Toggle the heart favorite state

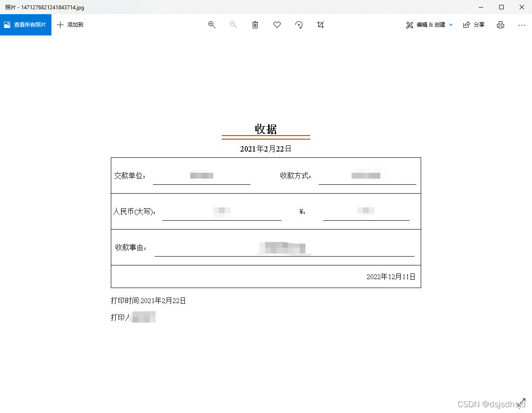click(x=277, y=25)
